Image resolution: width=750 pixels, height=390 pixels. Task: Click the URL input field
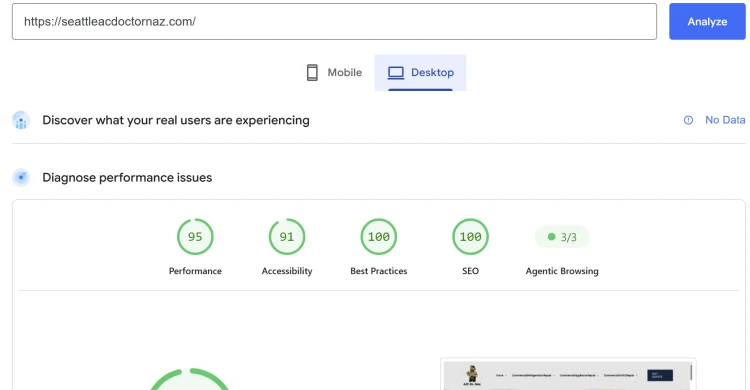coord(334,22)
